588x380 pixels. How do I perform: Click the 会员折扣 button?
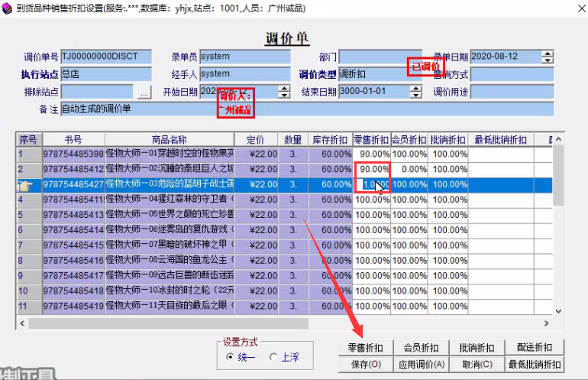coord(421,348)
